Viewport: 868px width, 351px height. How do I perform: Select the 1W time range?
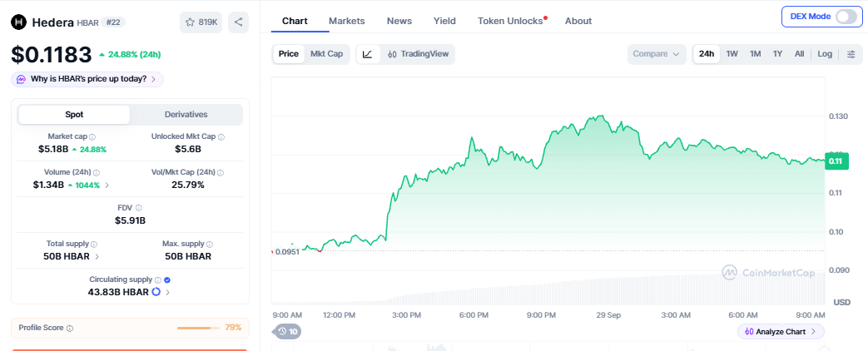[x=732, y=54]
